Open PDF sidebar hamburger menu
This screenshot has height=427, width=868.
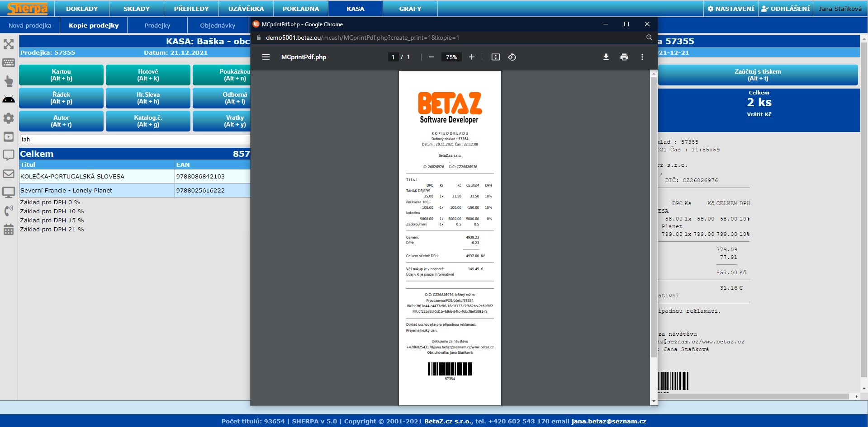pyautogui.click(x=266, y=57)
